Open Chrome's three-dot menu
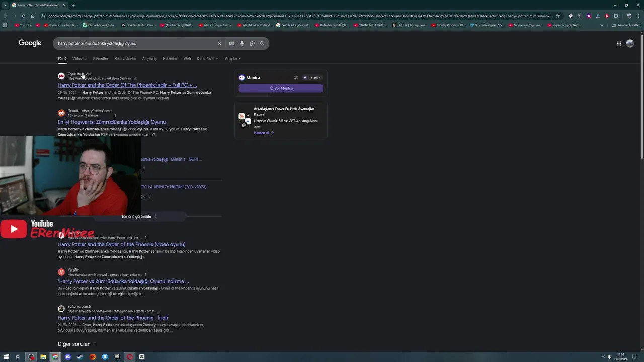This screenshot has width=644, height=362. tap(637, 16)
